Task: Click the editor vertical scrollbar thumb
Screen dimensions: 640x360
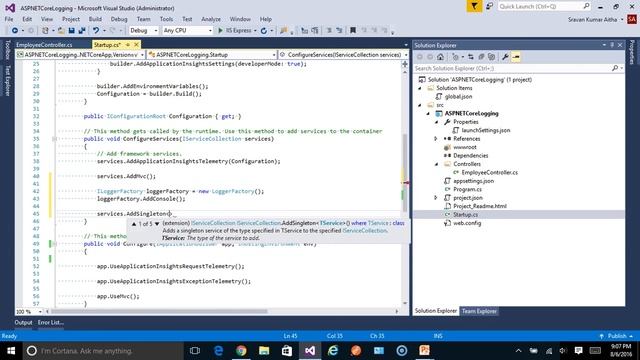Action: click(405, 172)
